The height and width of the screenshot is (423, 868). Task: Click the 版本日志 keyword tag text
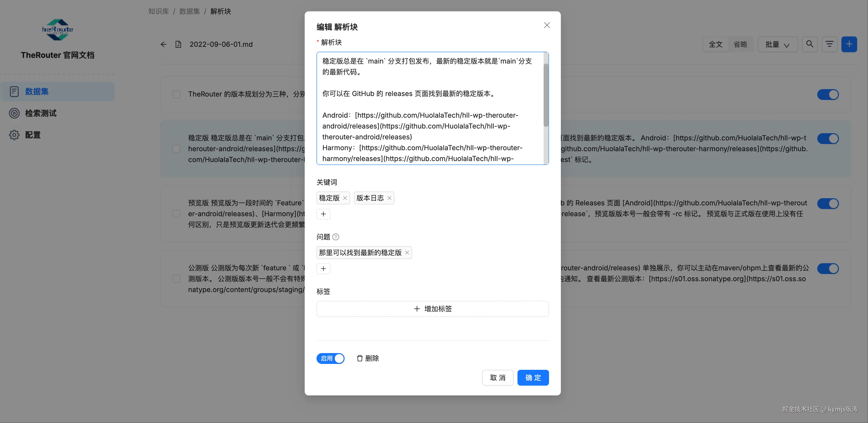pyautogui.click(x=370, y=198)
